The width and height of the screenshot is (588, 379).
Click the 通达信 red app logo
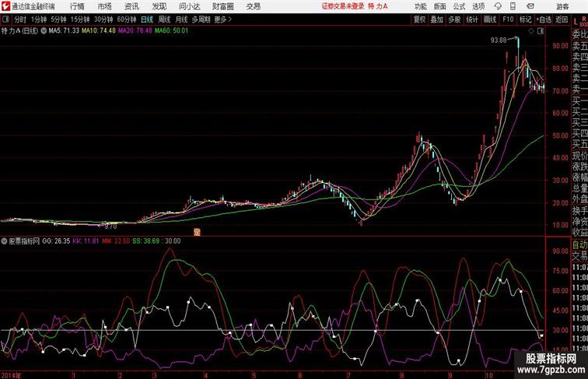(x=5, y=6)
